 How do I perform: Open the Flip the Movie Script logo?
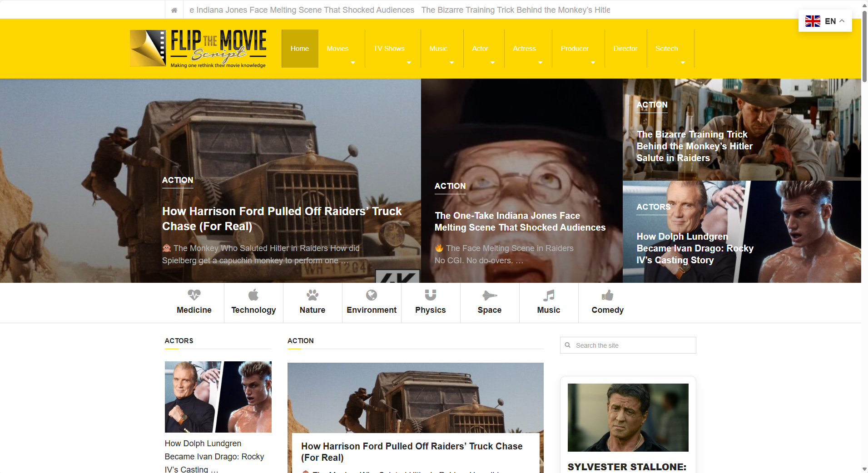point(198,49)
